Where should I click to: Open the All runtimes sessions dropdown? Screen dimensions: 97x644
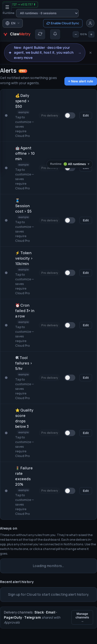[47, 13]
